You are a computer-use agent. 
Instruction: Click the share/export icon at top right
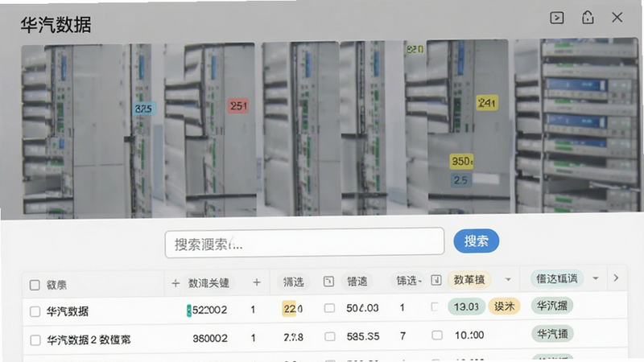[588, 18]
